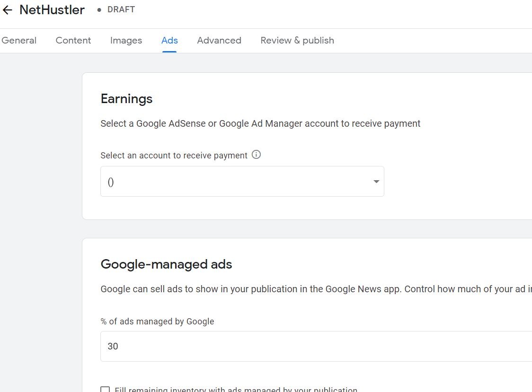
Task: Open the Content tab
Action: click(73, 40)
